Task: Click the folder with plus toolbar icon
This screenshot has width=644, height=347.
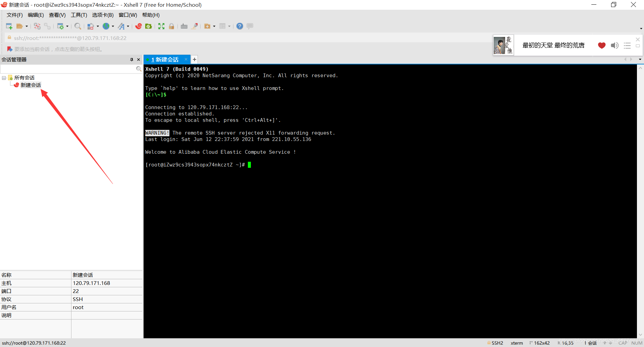Action: coord(207,26)
